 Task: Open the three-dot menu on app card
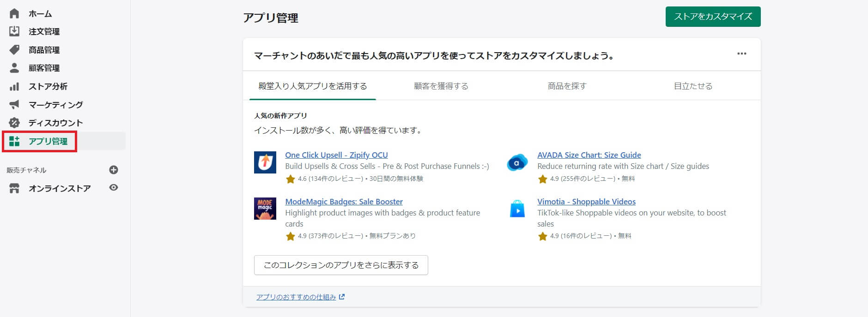tap(741, 54)
